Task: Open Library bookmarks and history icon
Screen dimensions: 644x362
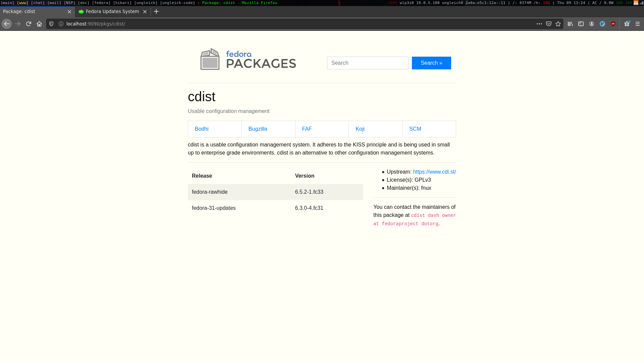Action: pyautogui.click(x=570, y=24)
